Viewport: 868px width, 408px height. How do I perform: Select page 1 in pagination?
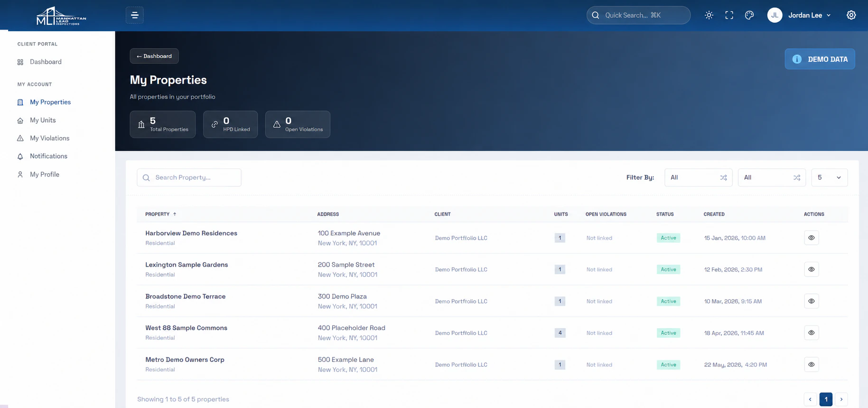[826, 399]
